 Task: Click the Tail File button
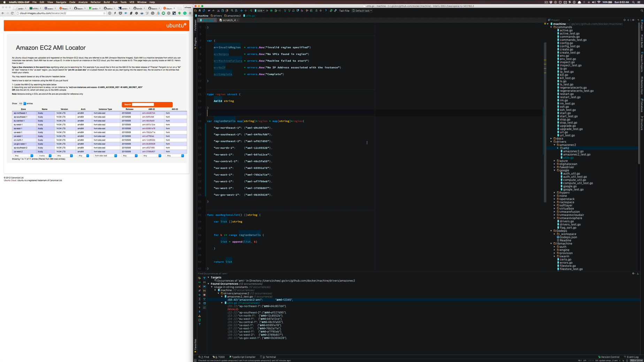tap(344, 11)
